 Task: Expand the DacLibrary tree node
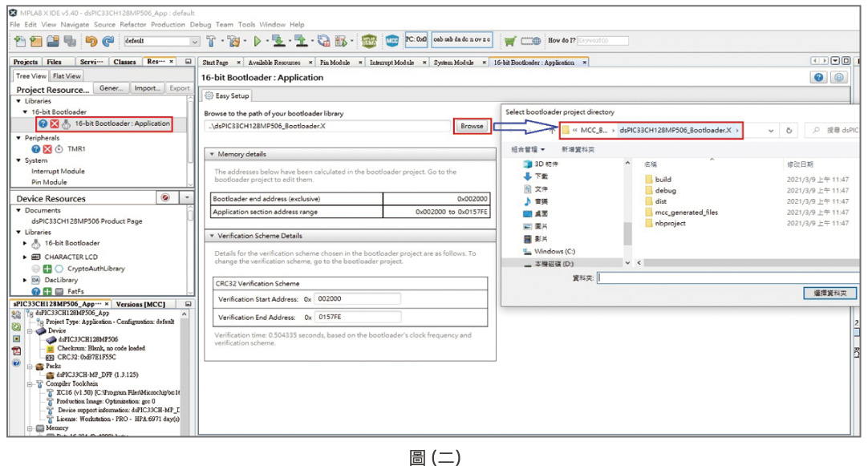point(25,280)
